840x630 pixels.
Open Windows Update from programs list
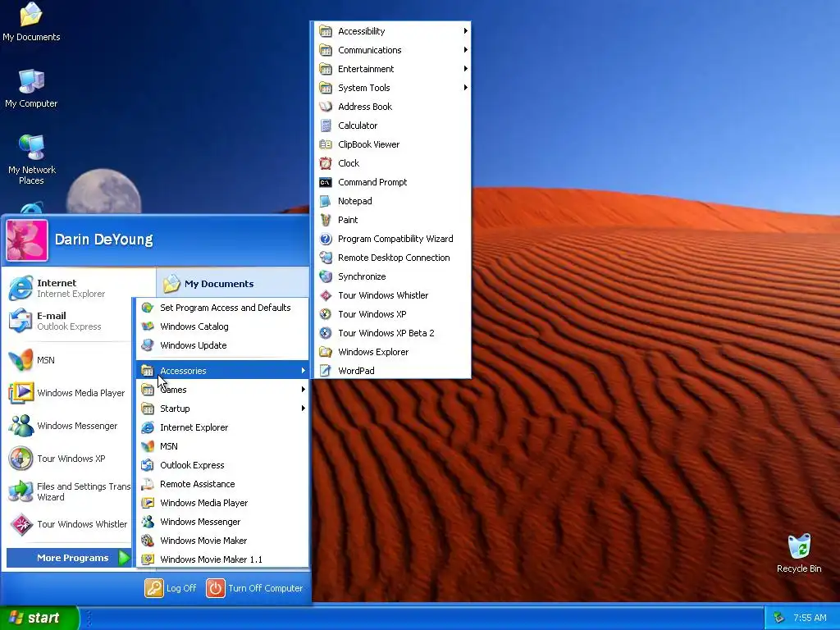[222, 345]
